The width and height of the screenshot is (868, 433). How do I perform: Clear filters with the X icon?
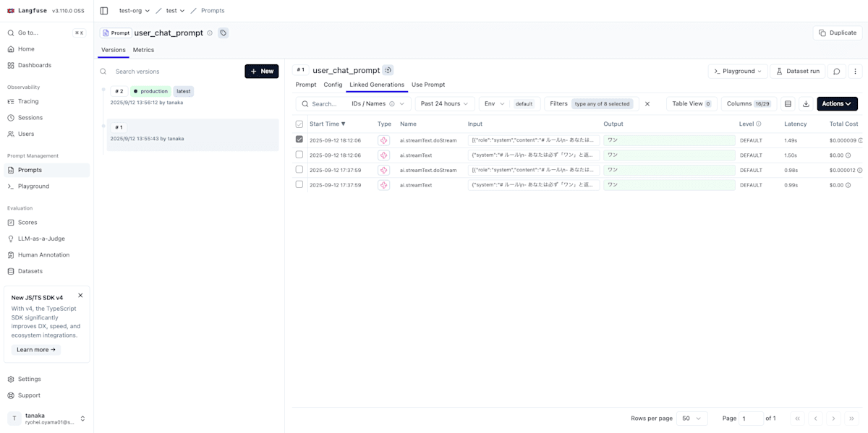(x=647, y=103)
